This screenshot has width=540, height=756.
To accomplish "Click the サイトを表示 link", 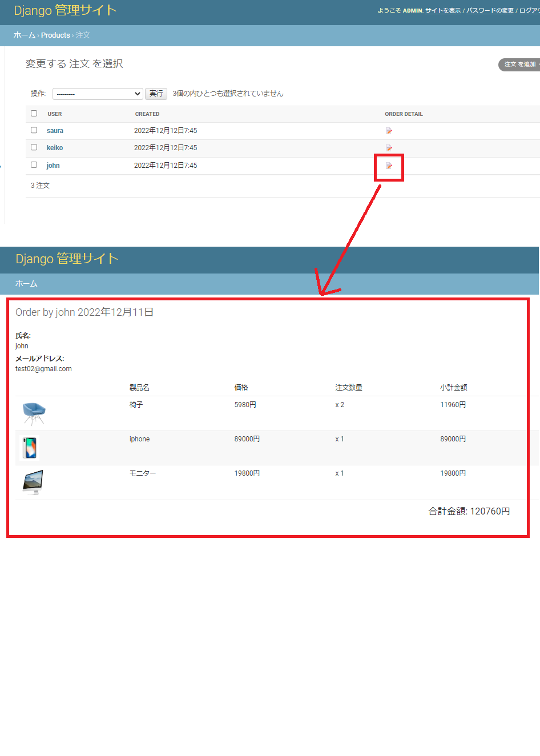I will [x=444, y=10].
